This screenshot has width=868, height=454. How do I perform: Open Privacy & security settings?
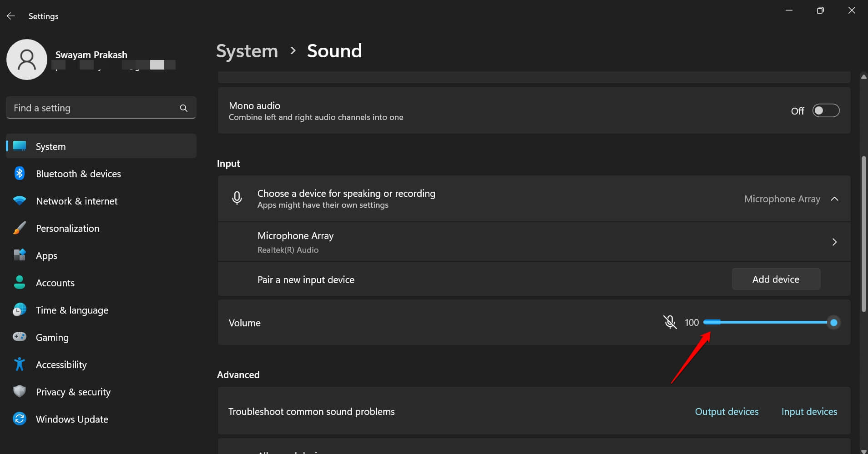pos(73,392)
